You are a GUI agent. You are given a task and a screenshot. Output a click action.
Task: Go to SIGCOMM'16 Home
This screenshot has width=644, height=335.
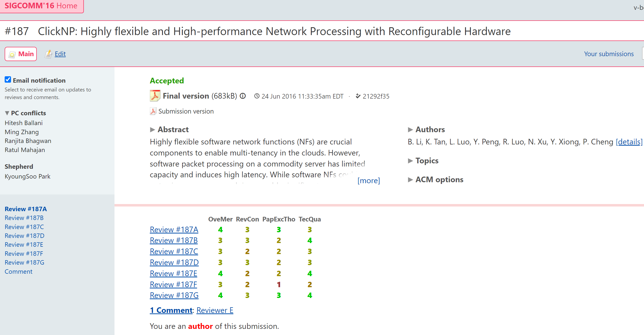(x=41, y=5)
